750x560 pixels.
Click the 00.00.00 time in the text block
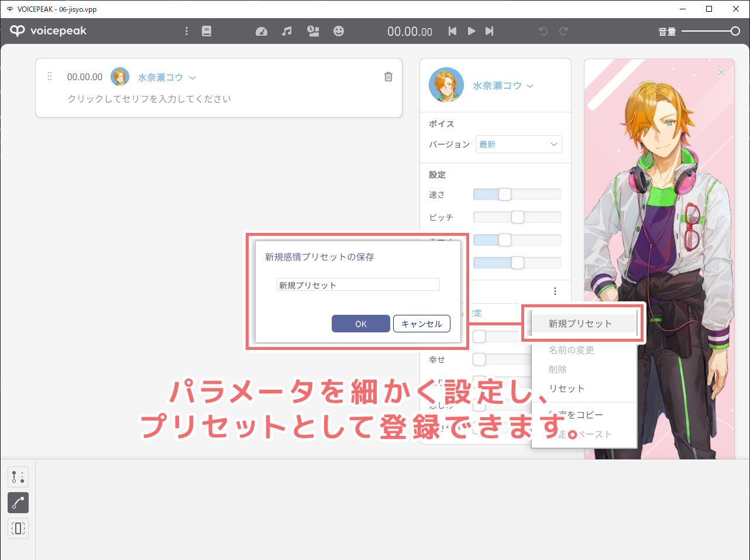[85, 77]
